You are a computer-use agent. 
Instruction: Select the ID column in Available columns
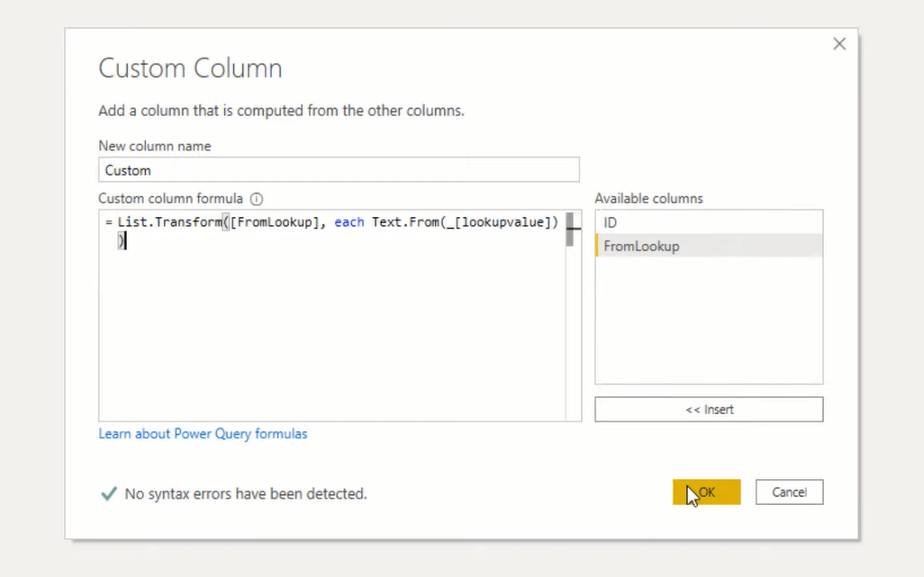click(709, 222)
